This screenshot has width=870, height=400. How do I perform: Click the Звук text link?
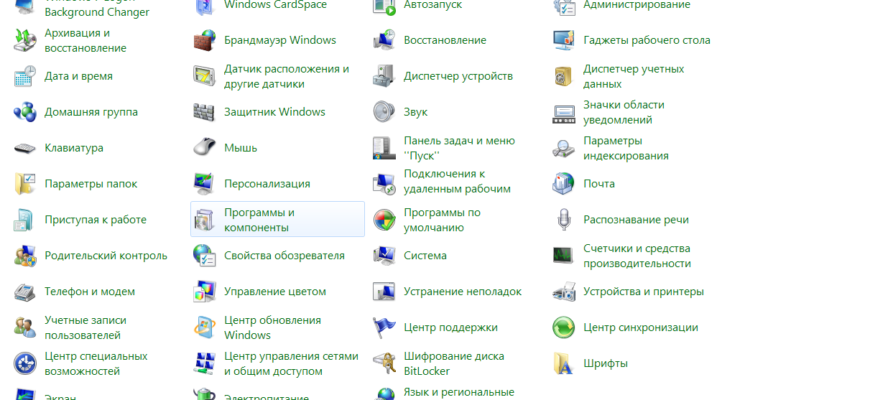[x=416, y=112]
